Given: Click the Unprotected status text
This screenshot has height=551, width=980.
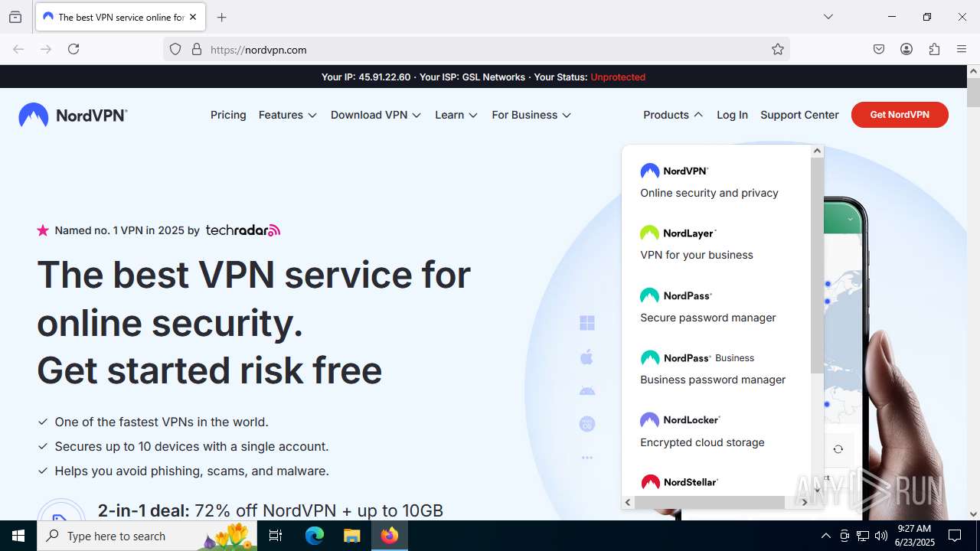Looking at the screenshot, I should tap(618, 77).
